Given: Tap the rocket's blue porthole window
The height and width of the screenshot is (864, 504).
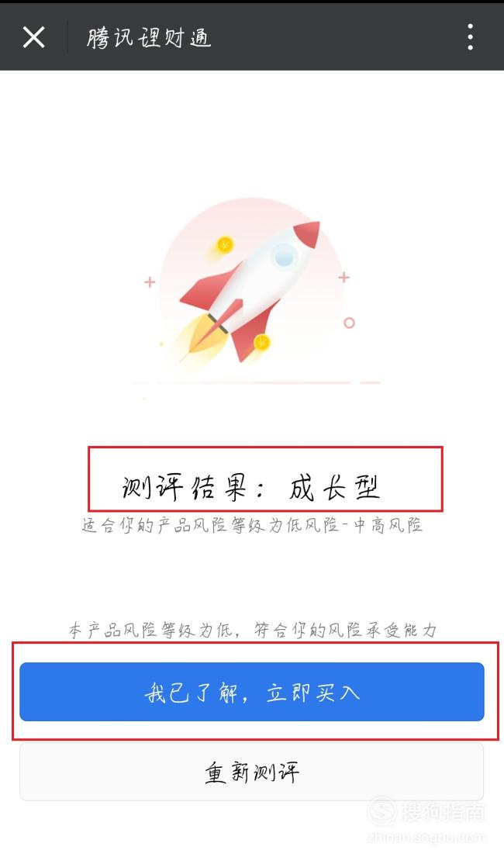Looking at the screenshot, I should pyautogui.click(x=285, y=254).
